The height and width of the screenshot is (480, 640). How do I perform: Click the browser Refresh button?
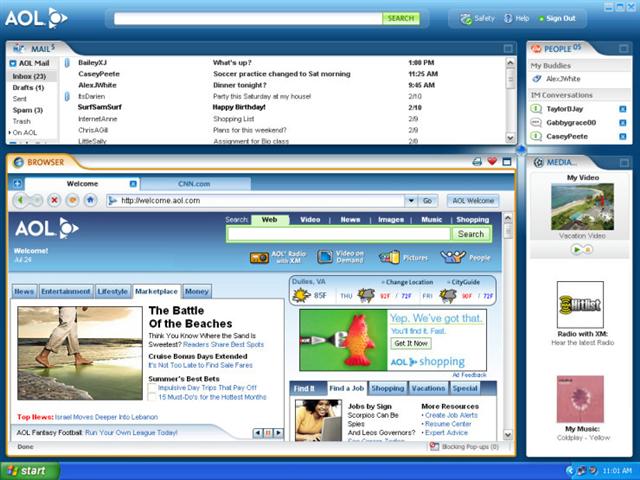coord(72,200)
